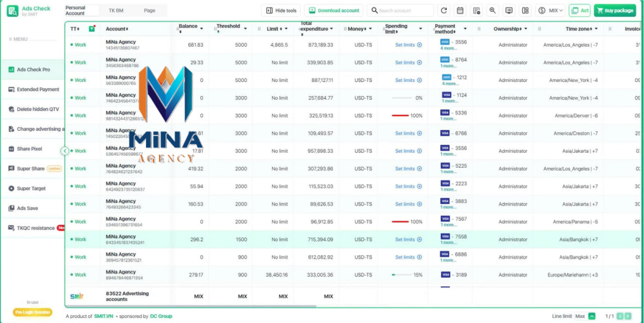Open the Money column dropdown arrow
This screenshot has height=323, width=644.
[x=371, y=29]
